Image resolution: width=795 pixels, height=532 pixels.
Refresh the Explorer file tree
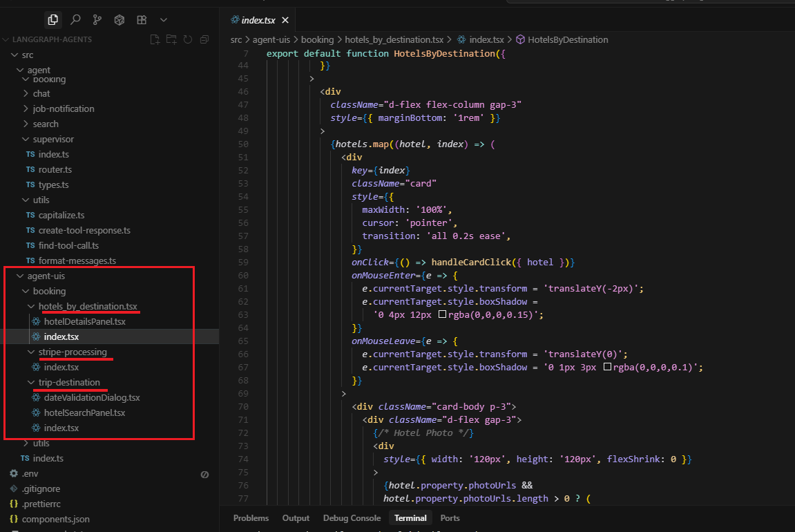click(188, 39)
